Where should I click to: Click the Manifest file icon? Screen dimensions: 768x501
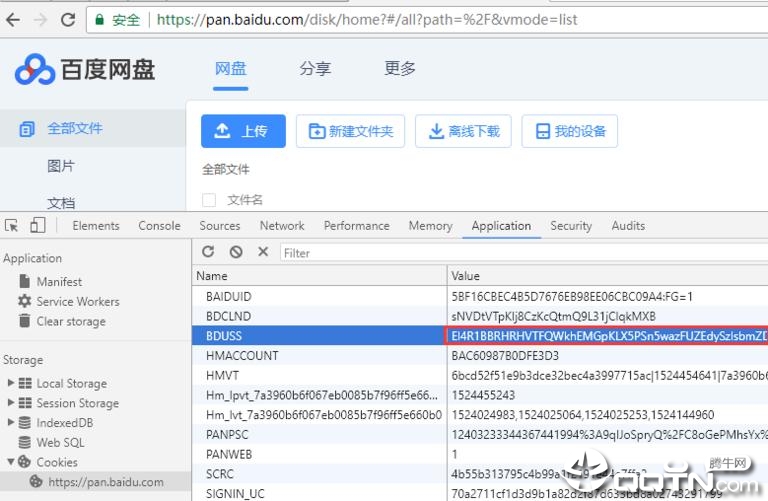24,281
